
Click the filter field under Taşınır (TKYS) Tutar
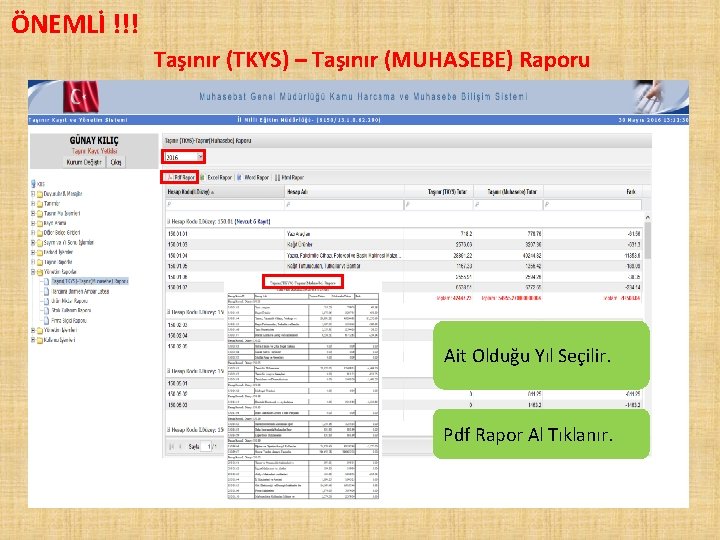coord(439,204)
